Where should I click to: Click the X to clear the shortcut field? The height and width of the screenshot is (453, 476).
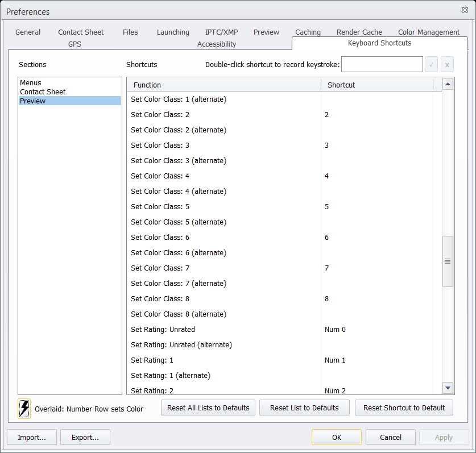(x=447, y=64)
